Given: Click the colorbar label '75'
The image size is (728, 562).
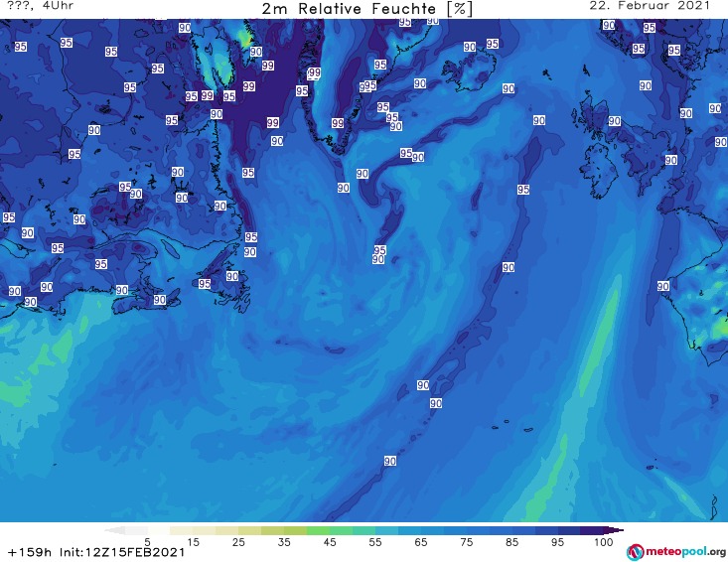Looking at the screenshot, I should click(x=467, y=542).
